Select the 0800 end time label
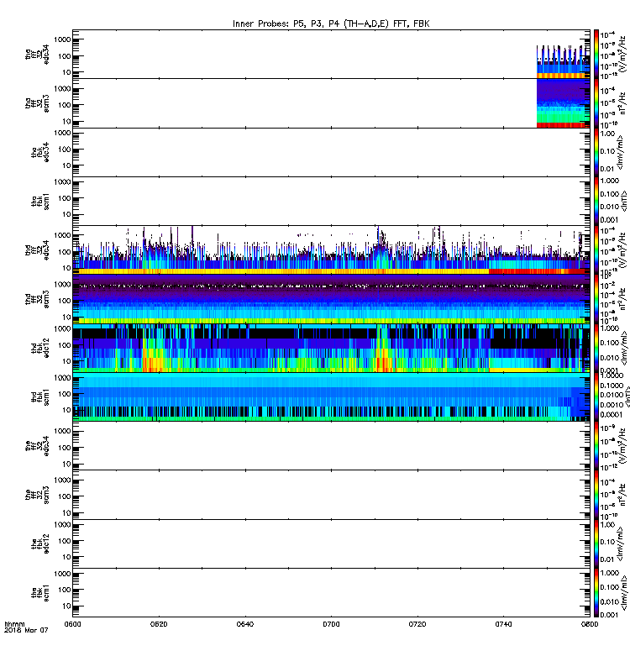 pyautogui.click(x=590, y=624)
